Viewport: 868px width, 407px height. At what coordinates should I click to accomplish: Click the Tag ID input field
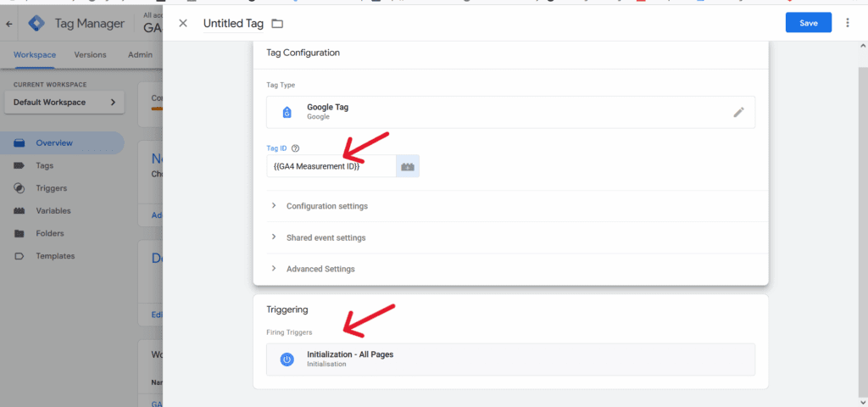point(331,166)
